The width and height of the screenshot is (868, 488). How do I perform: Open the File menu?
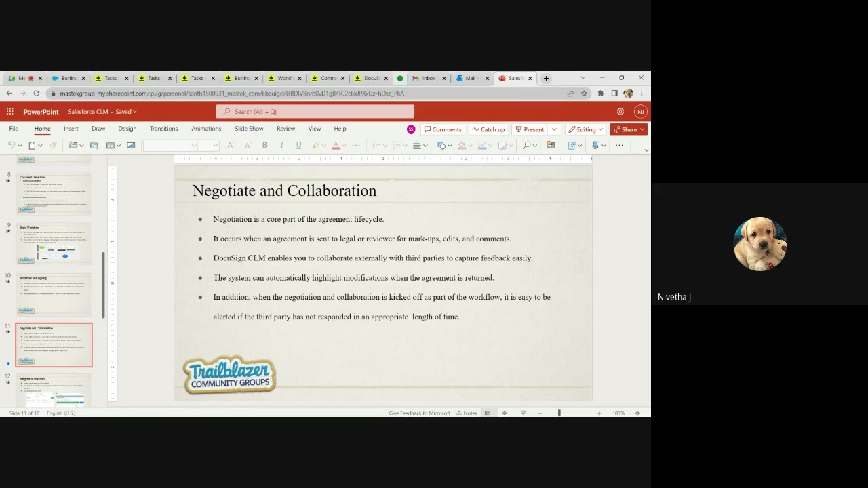[x=14, y=129]
